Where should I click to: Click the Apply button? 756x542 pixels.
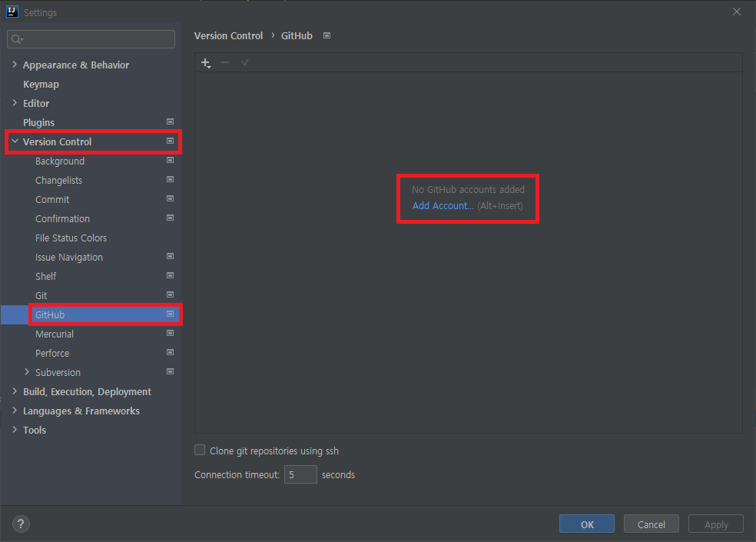tap(716, 524)
